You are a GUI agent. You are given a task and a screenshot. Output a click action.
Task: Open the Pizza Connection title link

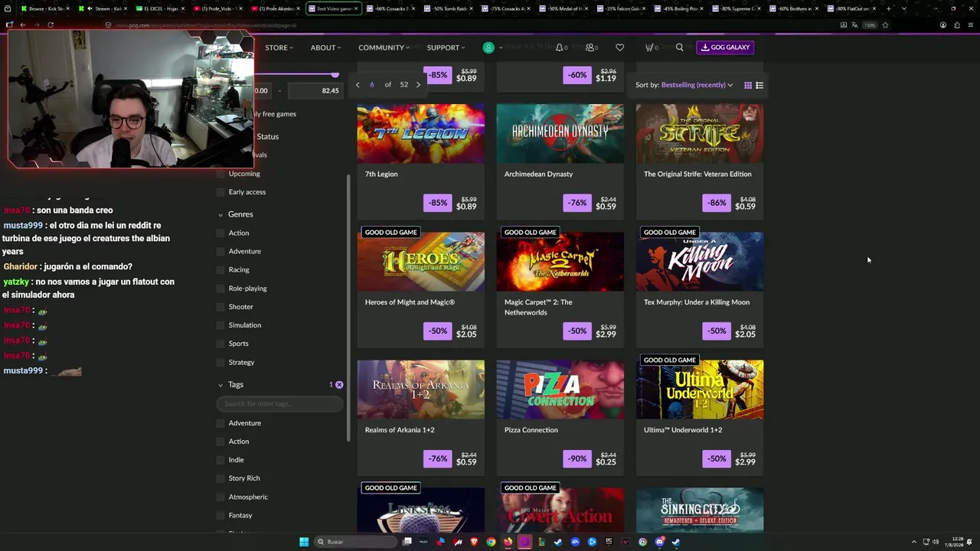pos(531,430)
